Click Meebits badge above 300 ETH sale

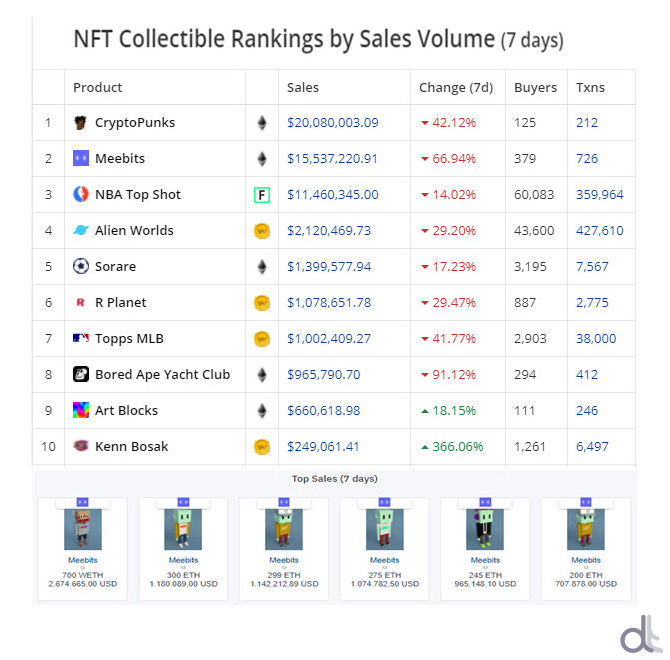click(183, 502)
